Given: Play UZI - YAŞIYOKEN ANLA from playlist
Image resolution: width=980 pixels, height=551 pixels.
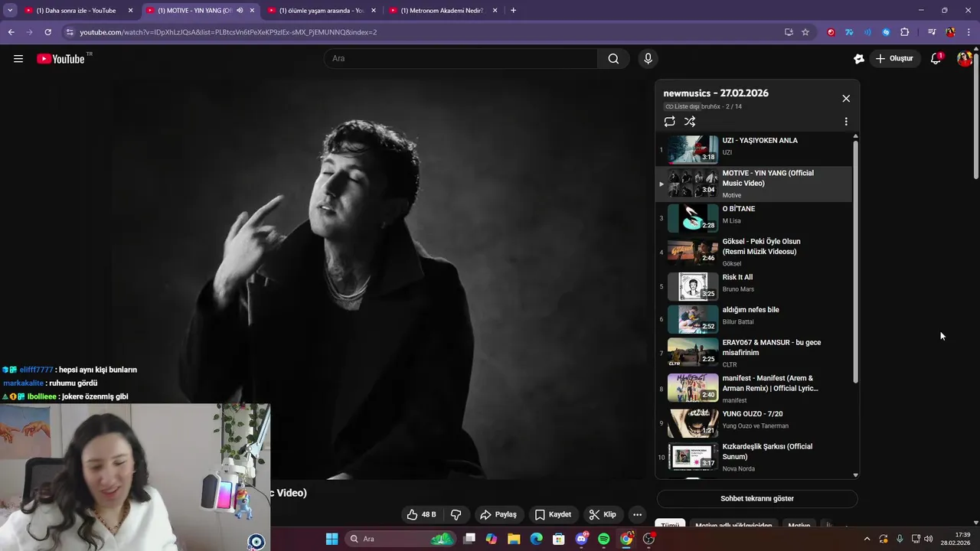Looking at the screenshot, I should click(x=753, y=149).
